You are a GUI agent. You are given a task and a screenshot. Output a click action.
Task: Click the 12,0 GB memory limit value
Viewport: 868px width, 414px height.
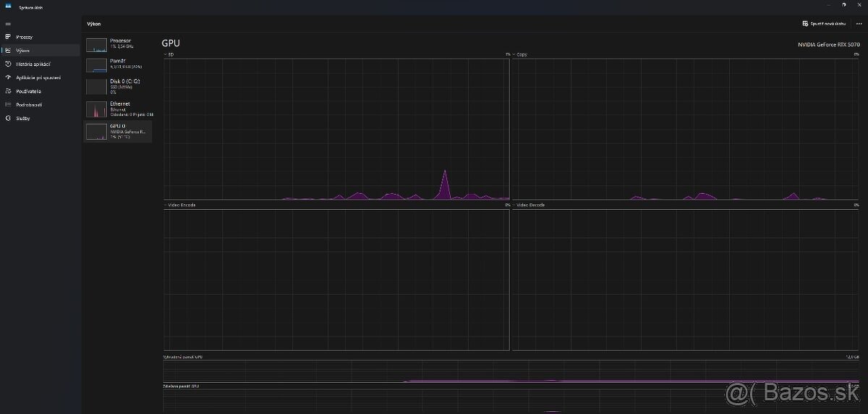tap(853, 357)
